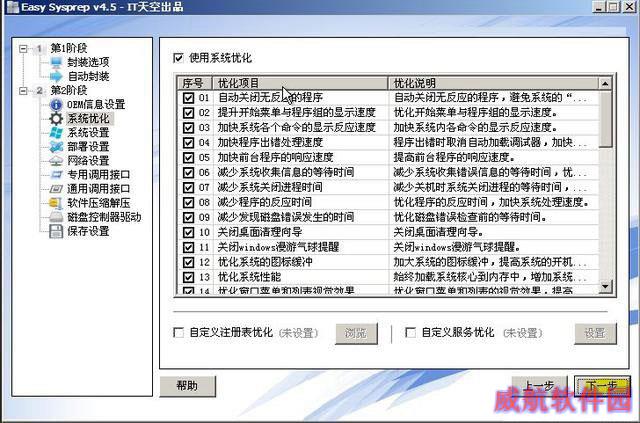Uncheck item 01 自动关闭无反应的程序

pyautogui.click(x=188, y=98)
